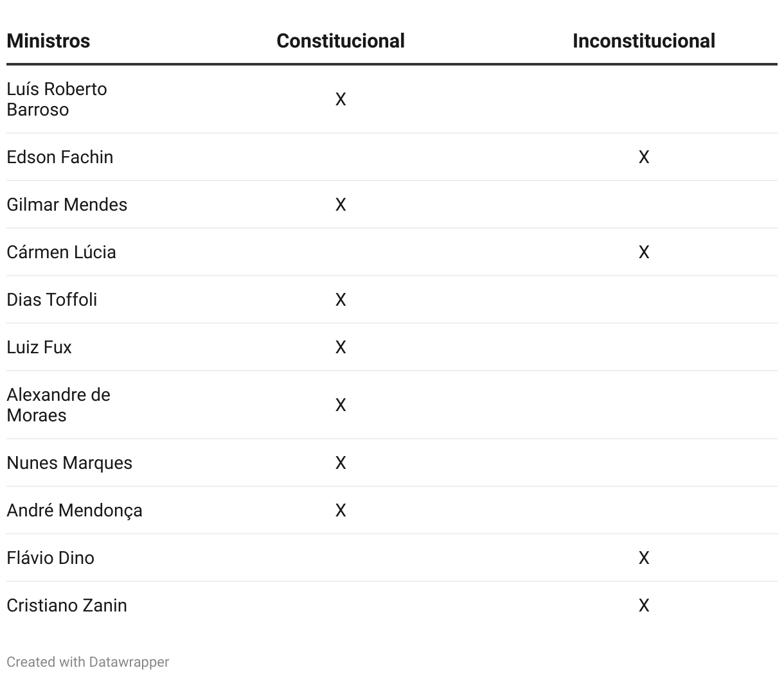Select the Cristiano Zanin name
Screen dimensions: 784x677
[x=67, y=605]
